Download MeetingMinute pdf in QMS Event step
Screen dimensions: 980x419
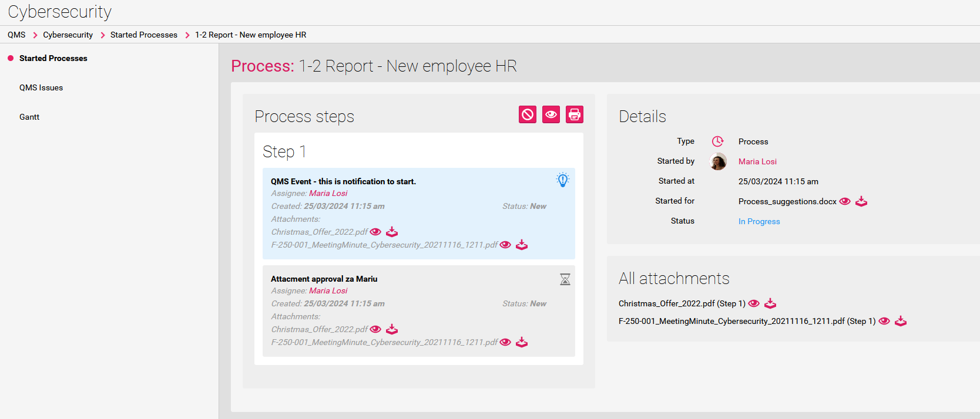click(521, 245)
